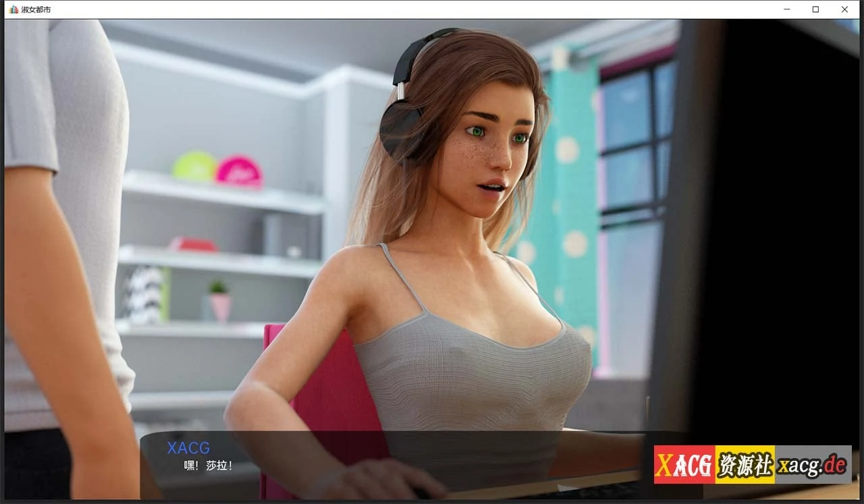864x504 pixels.
Task: Minimize the 淑女都市 window
Action: (787, 9)
